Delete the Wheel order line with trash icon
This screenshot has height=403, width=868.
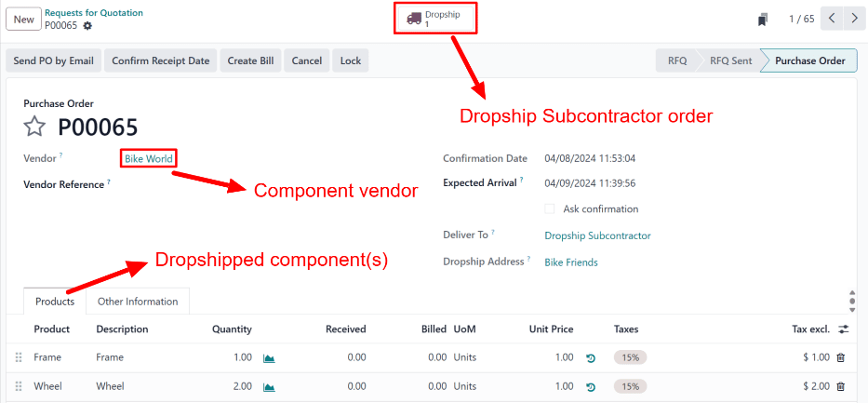(x=841, y=386)
